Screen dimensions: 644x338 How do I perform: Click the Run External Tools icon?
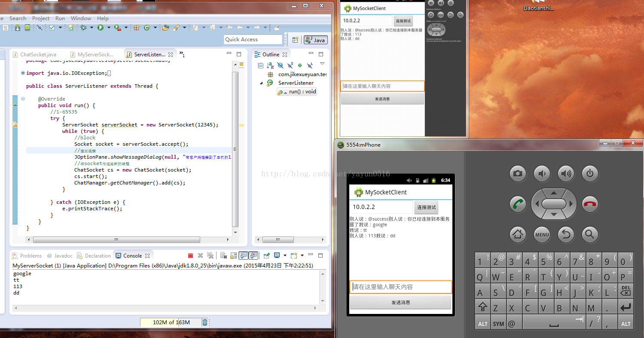pos(117,28)
